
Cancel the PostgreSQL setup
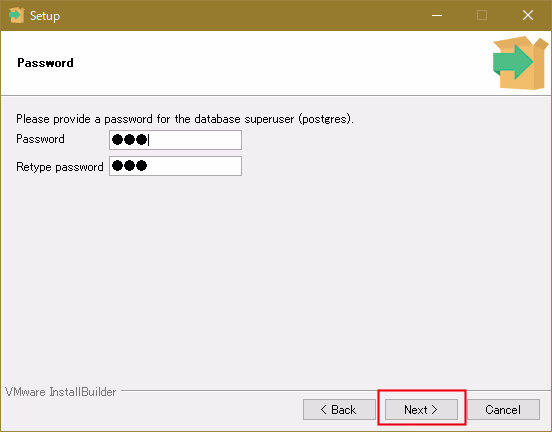click(503, 409)
